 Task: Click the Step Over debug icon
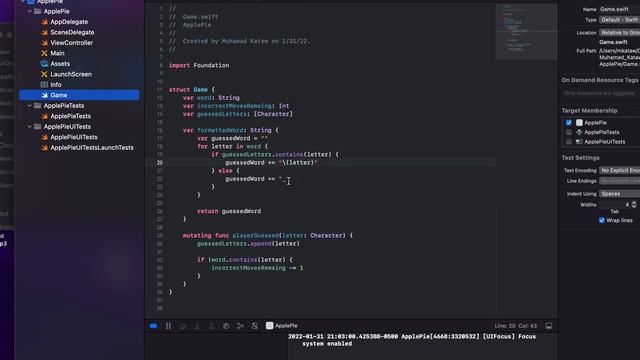tap(183, 326)
